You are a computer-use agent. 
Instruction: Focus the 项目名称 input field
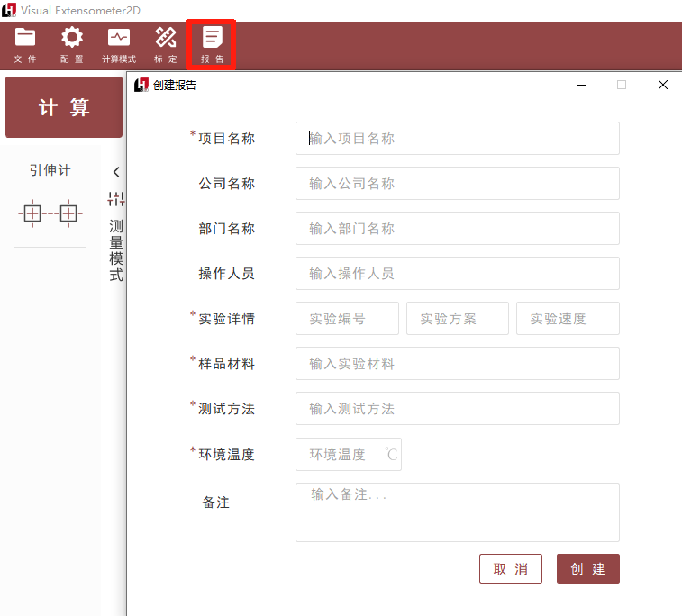pyautogui.click(x=457, y=139)
